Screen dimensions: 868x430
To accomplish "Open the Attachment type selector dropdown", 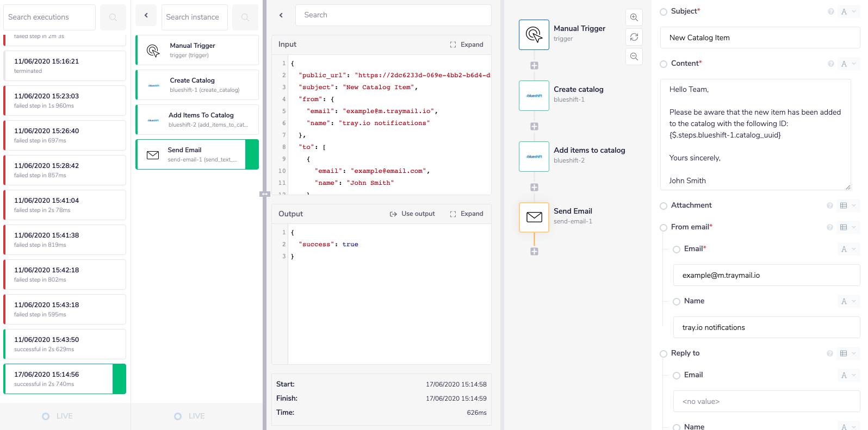I will (x=847, y=205).
